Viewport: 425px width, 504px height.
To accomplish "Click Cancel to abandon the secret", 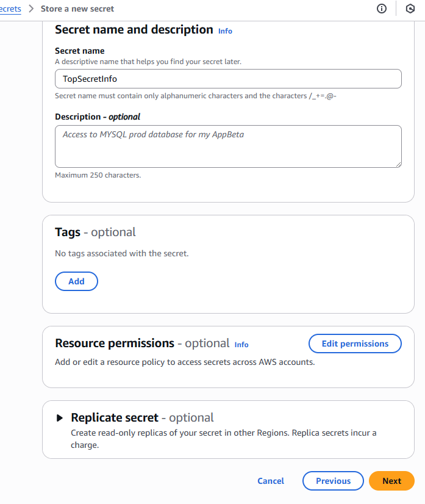I will [x=271, y=481].
